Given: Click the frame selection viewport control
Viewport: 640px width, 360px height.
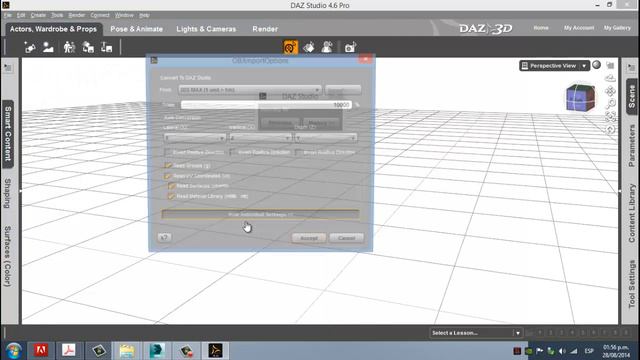Looking at the screenshot, I should (x=610, y=117).
